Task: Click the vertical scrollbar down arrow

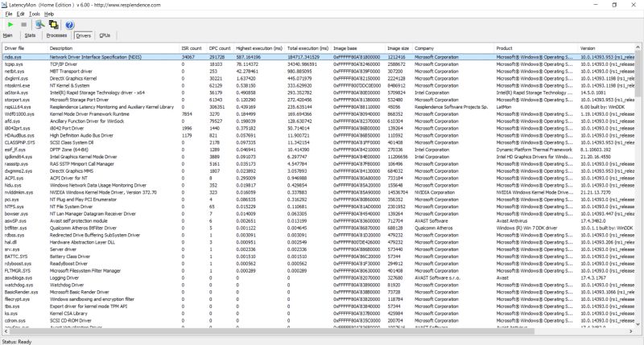Action: tap(638, 324)
